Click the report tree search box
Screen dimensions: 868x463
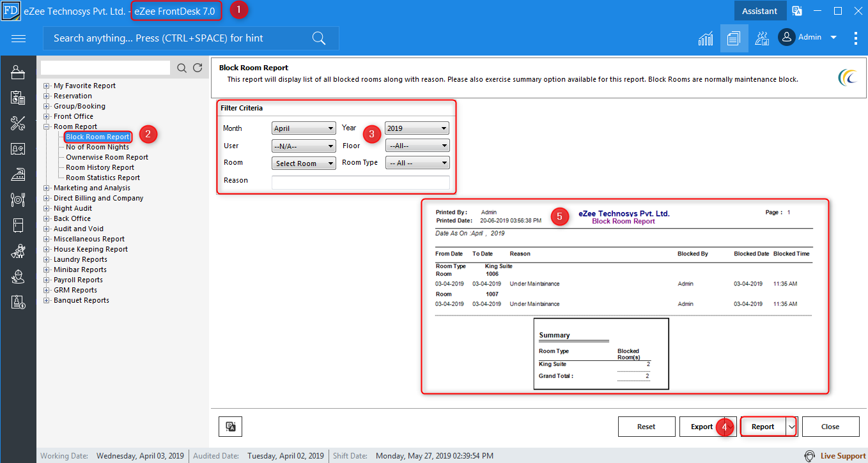pyautogui.click(x=105, y=68)
